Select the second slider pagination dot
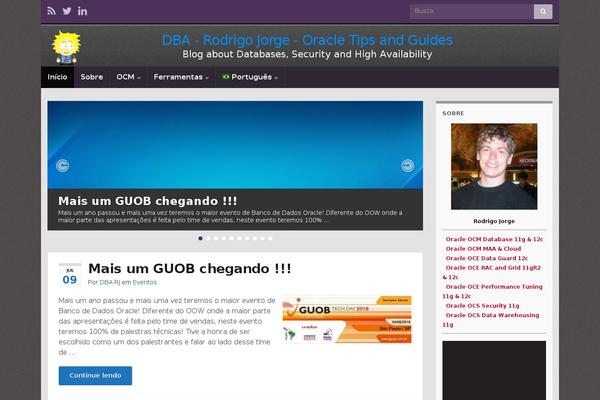This screenshot has width=600, height=400. [208, 238]
